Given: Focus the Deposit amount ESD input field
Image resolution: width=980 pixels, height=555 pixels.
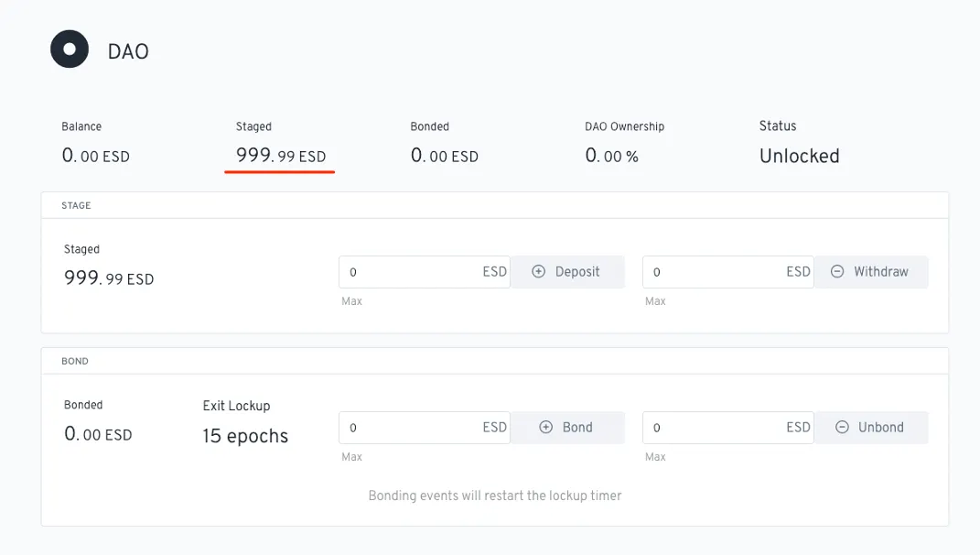Looking at the screenshot, I should click(x=425, y=272).
